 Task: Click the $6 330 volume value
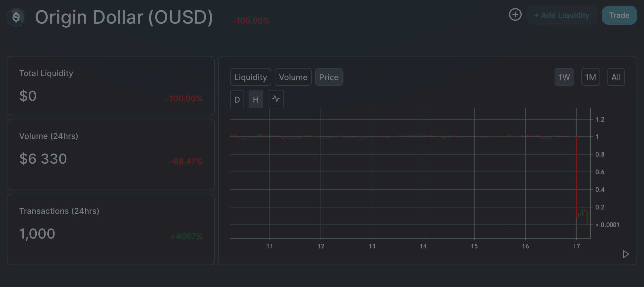43,159
